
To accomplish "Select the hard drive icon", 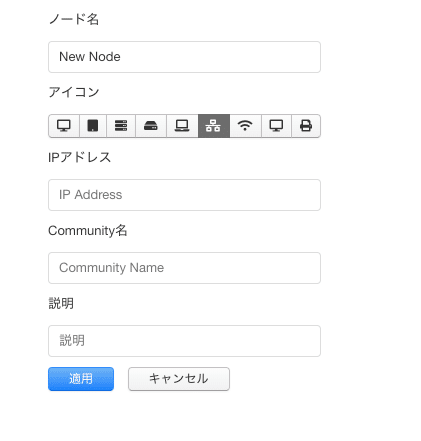I will (151, 126).
